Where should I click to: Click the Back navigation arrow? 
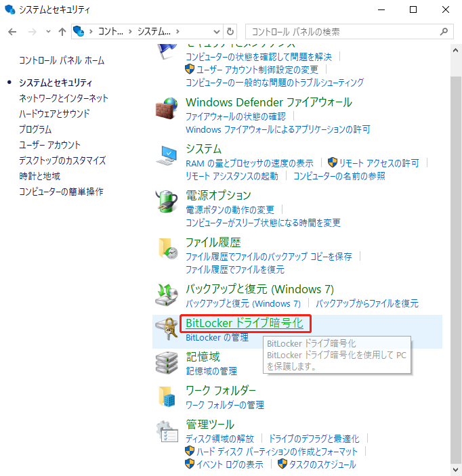click(12, 32)
